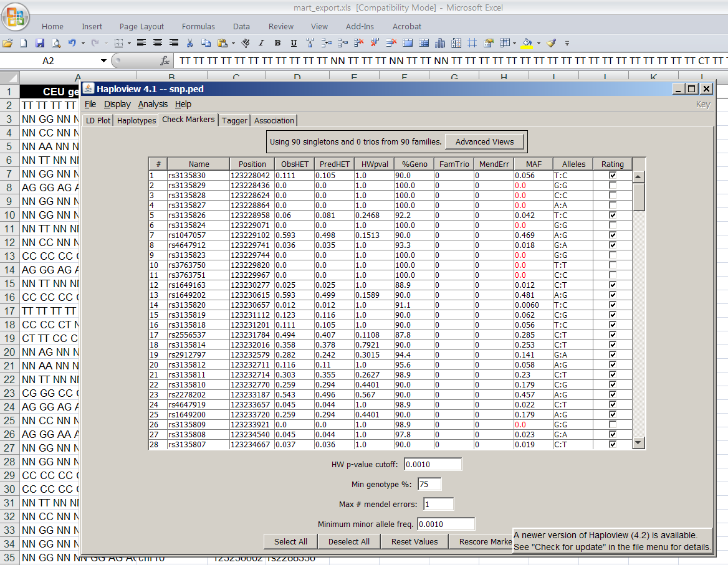Open a file with the Open folder icon
The width and height of the screenshot is (728, 565).
(7, 43)
